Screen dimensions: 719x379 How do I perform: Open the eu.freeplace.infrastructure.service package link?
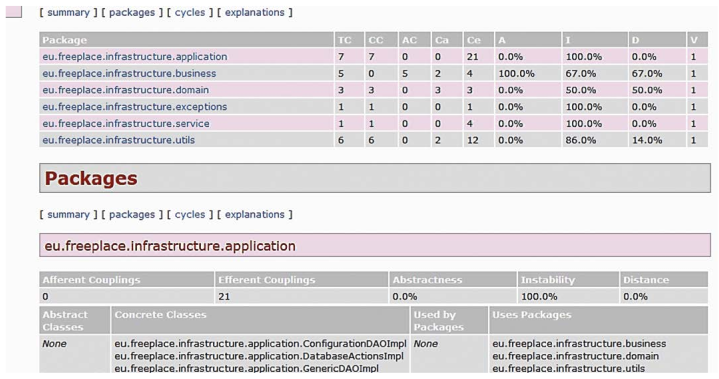coord(126,123)
